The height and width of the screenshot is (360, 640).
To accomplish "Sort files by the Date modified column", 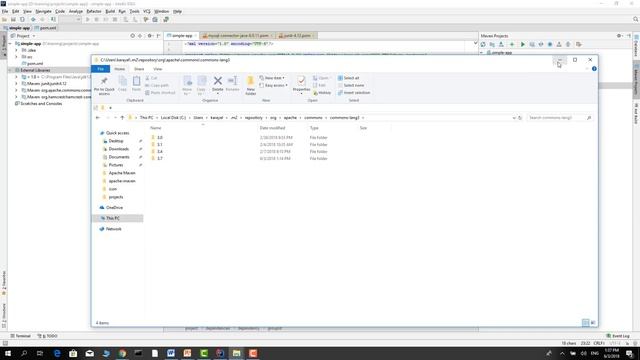I will point(272,128).
